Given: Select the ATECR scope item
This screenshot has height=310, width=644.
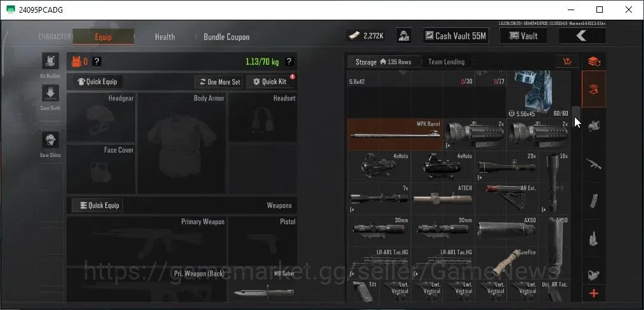Looking at the screenshot, I should click(443, 198).
